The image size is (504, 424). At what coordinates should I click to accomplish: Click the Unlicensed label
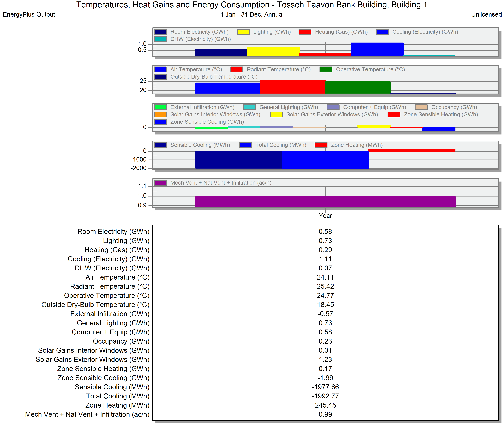pos(486,14)
